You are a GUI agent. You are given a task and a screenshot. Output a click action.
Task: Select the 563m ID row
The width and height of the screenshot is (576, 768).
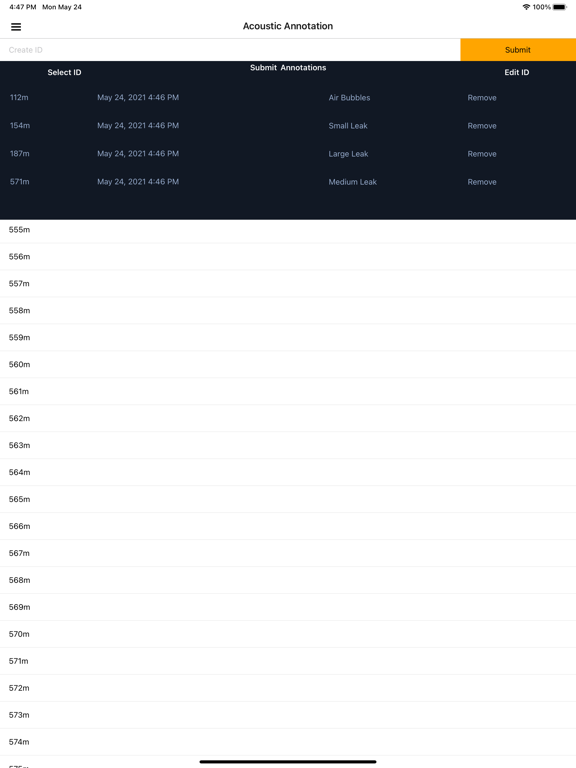click(288, 445)
